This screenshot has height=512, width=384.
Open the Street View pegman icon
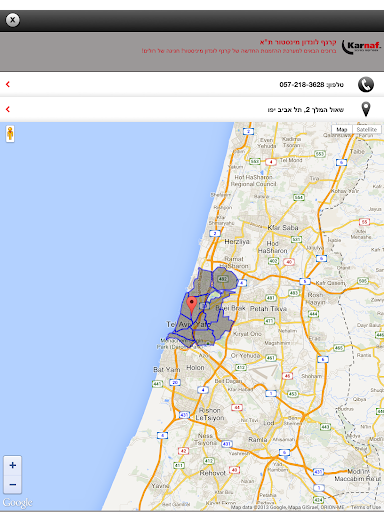click(10, 134)
